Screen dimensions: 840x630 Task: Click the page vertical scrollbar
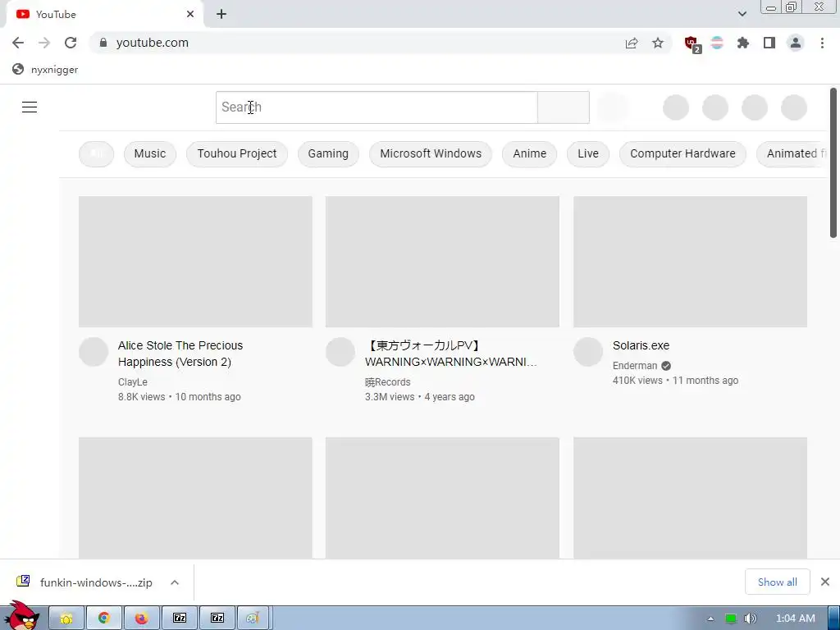(833, 162)
